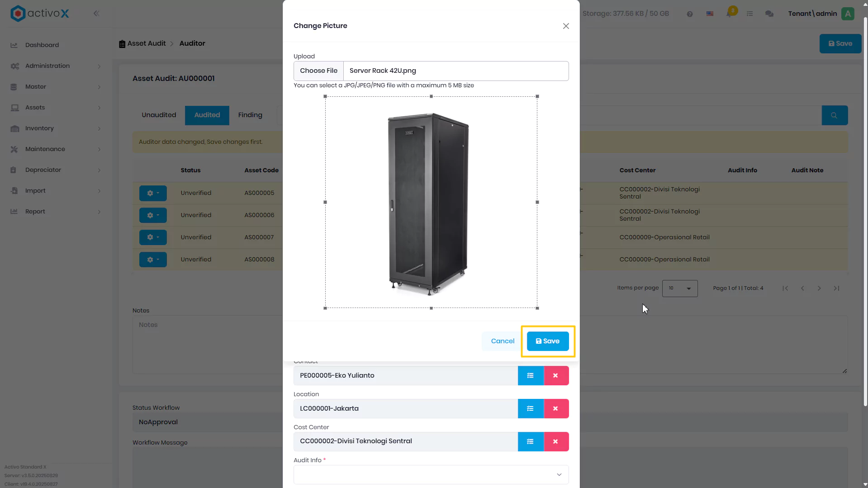
Task: Click the Asset Audit breadcrumb icon
Action: pyautogui.click(x=122, y=44)
